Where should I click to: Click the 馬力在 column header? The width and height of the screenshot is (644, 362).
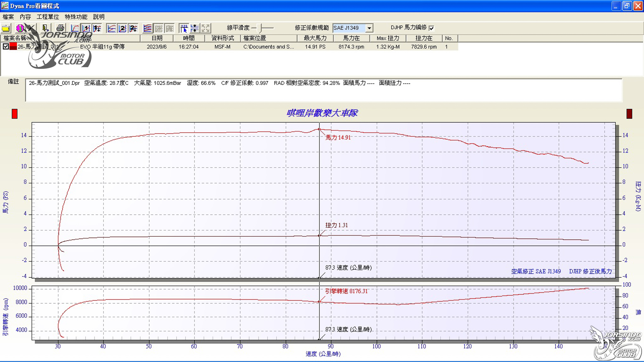pyautogui.click(x=351, y=38)
